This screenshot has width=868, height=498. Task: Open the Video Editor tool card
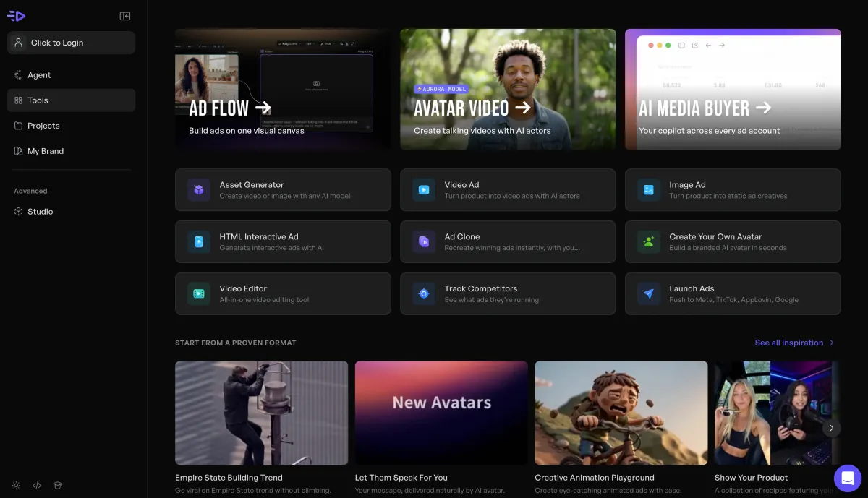click(x=283, y=293)
